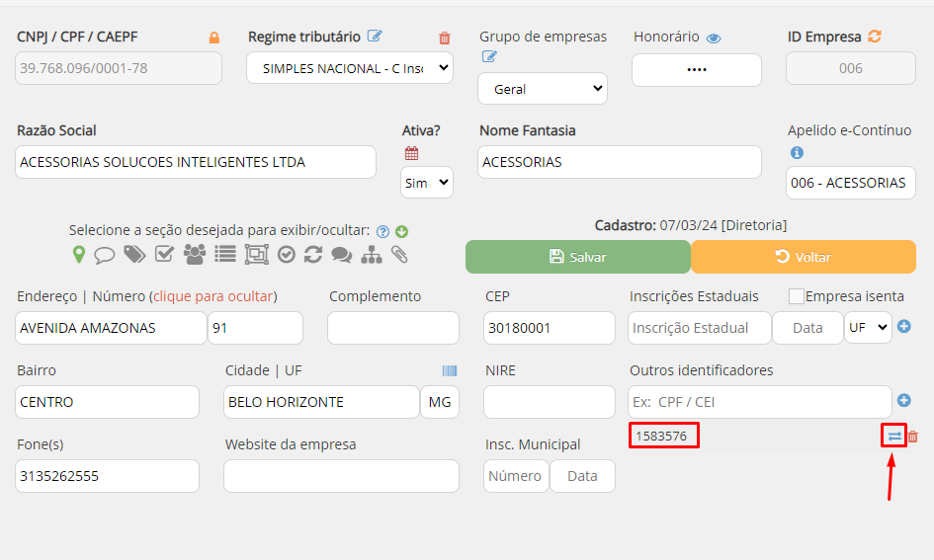Toggle Honorário visibility eye icon
Screen dimensions: 934x560
(x=714, y=38)
